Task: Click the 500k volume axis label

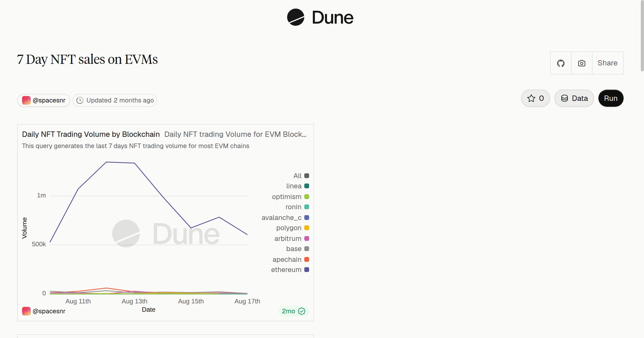Action: (39, 244)
